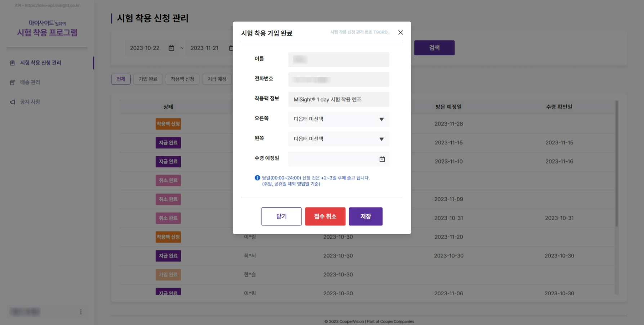Click the 닫기 button
644x325 pixels.
(281, 216)
